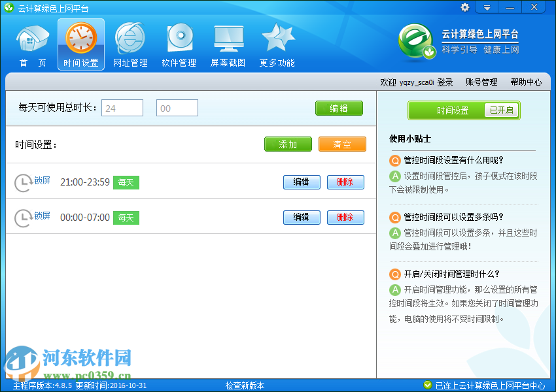Image resolution: width=556 pixels, height=392 pixels.
Task: Open the title bar dropdown arrow
Action: coord(486,7)
